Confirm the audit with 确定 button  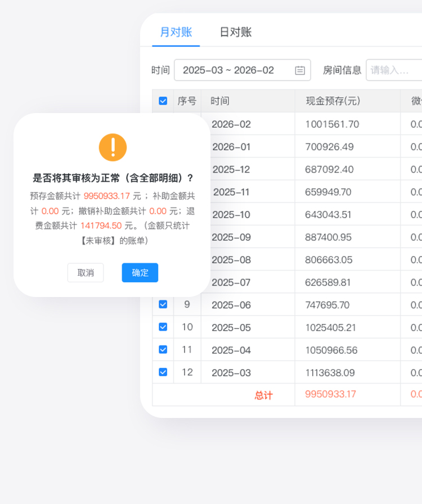tap(140, 273)
